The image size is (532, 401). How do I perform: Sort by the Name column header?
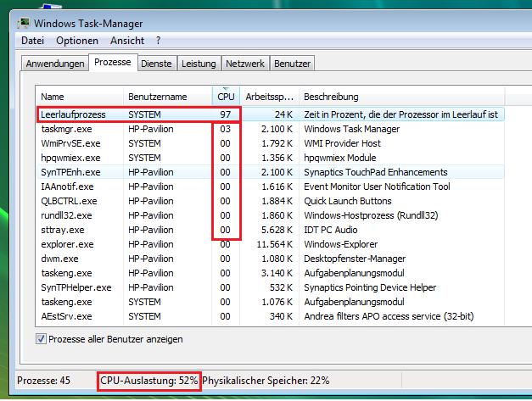coord(53,97)
